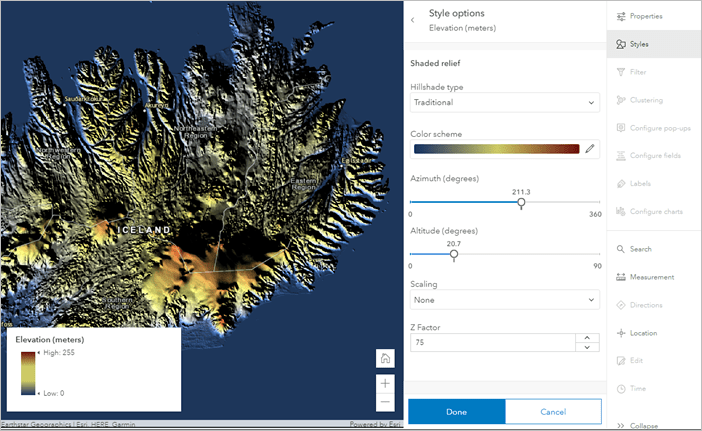Image resolution: width=702 pixels, height=431 pixels.
Task: Open the Properties icon in sidebar
Action: [621, 17]
